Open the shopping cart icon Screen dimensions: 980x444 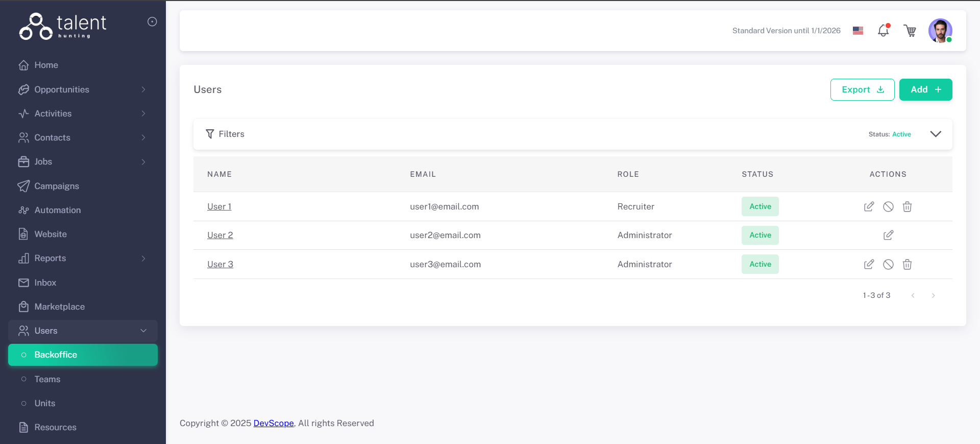910,31
